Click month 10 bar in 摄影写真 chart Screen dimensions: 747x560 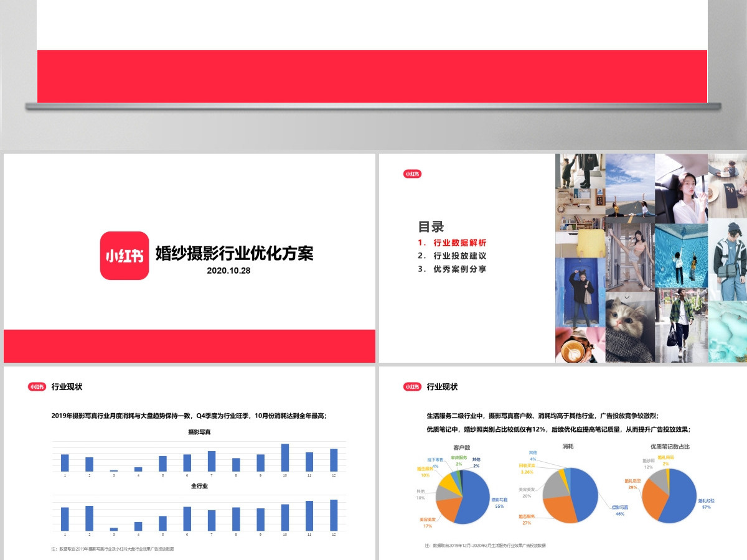point(285,457)
